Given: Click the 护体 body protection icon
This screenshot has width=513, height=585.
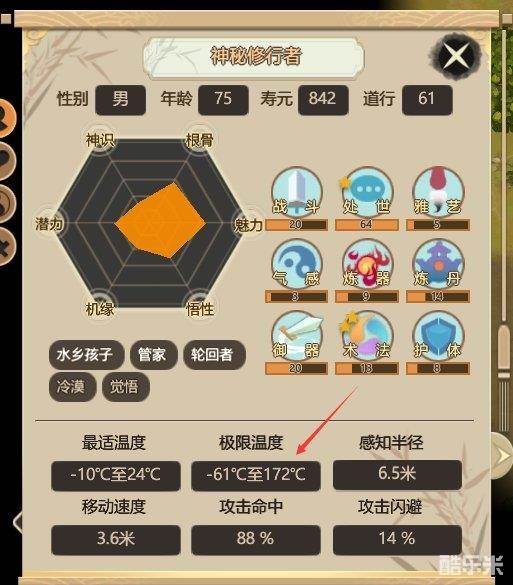Looking at the screenshot, I should click(438, 336).
